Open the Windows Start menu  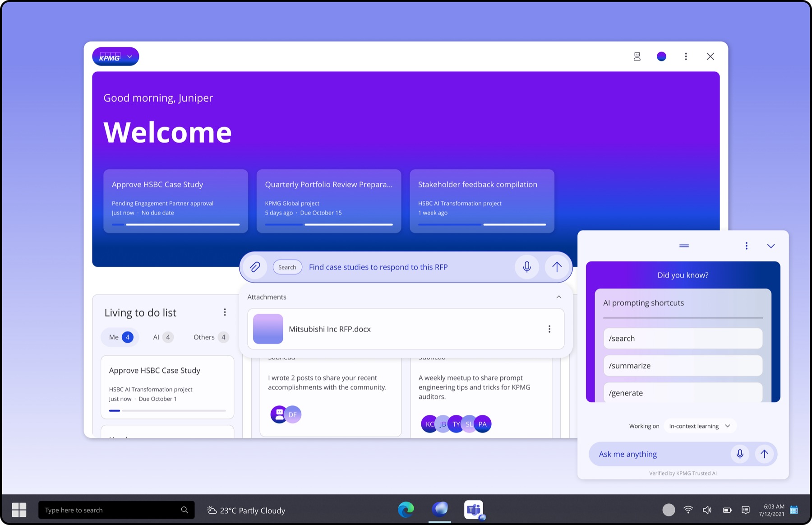[19, 510]
